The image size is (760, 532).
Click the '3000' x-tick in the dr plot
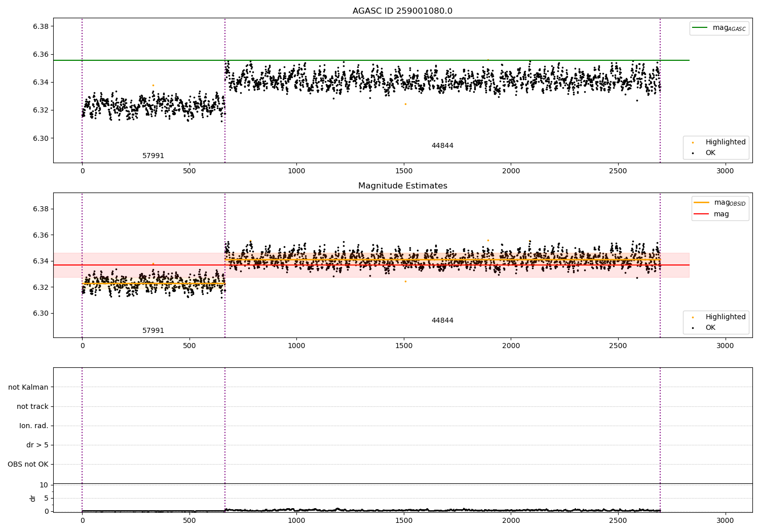[x=725, y=520]
